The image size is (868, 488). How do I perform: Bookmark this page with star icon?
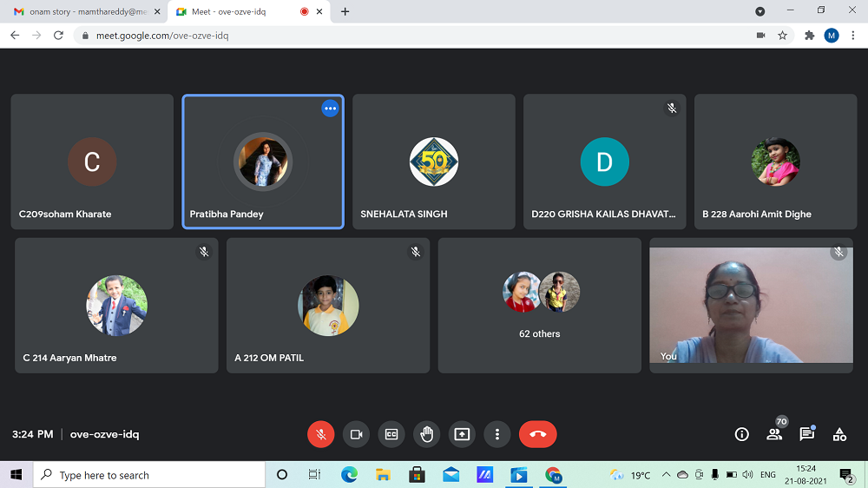point(782,36)
